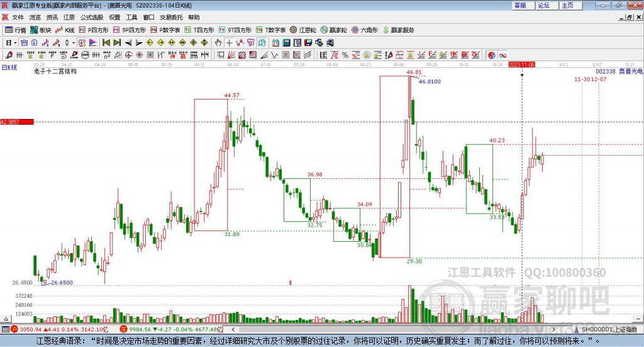Click the 客服 button in title bar

523,5
